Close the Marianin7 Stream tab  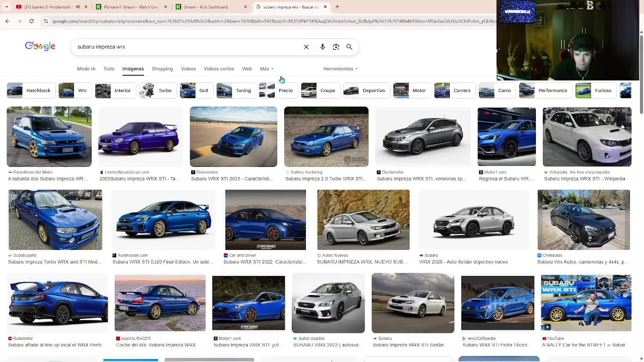coord(166,7)
